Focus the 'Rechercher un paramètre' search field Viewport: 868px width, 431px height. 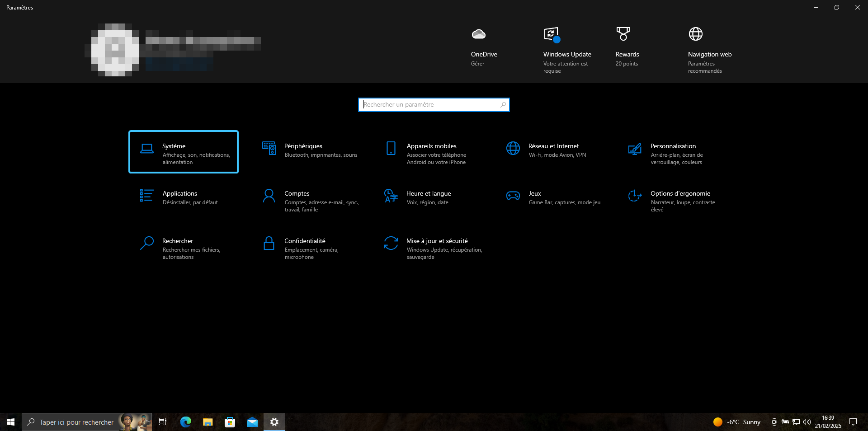click(434, 105)
